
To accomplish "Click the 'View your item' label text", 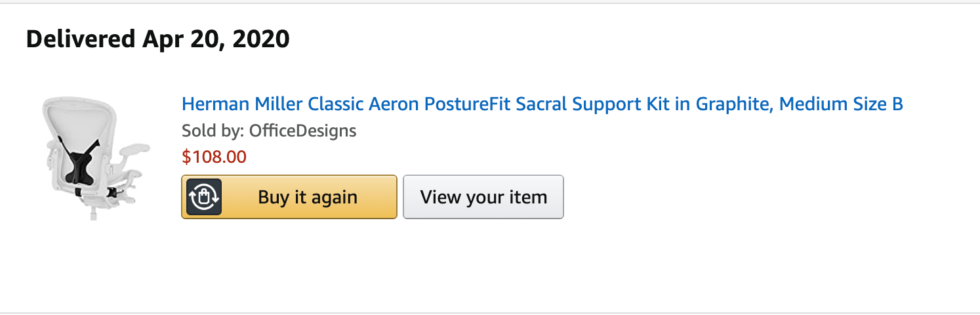I will (x=483, y=197).
